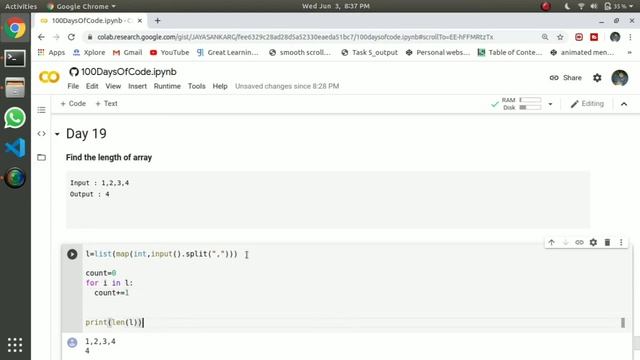Image resolution: width=640 pixels, height=360 pixels.
Task: Open the Insert menu
Action: [x=137, y=86]
